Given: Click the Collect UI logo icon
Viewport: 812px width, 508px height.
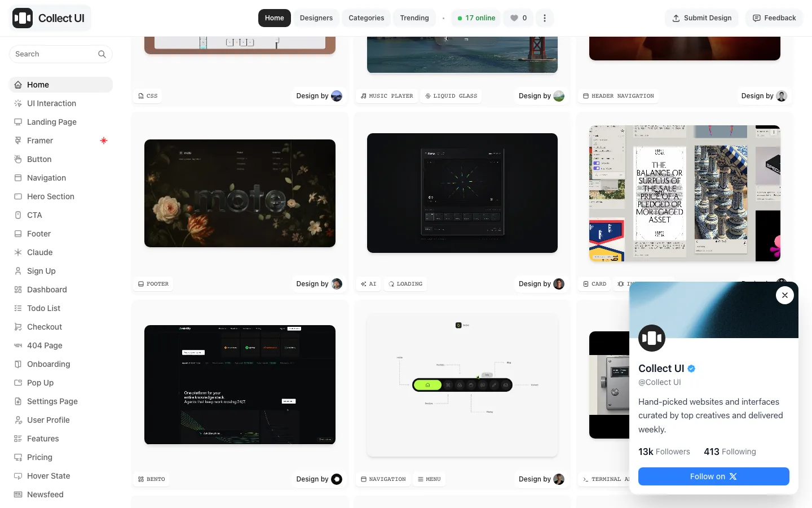Looking at the screenshot, I should point(23,18).
